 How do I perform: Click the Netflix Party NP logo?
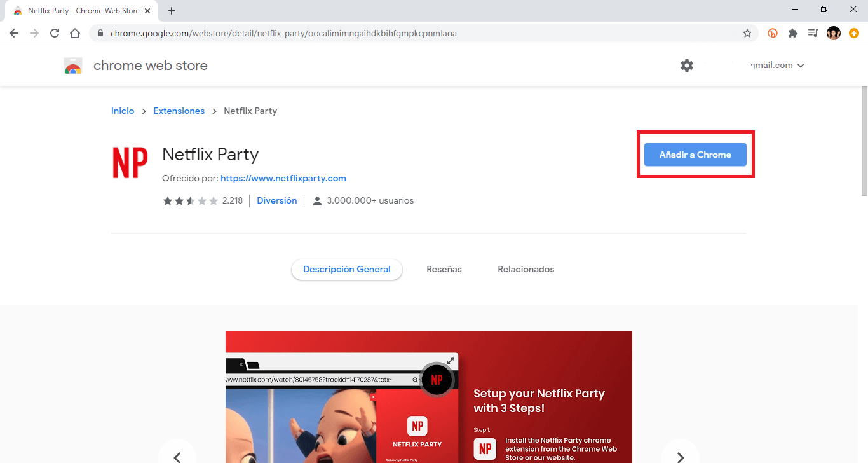(130, 162)
